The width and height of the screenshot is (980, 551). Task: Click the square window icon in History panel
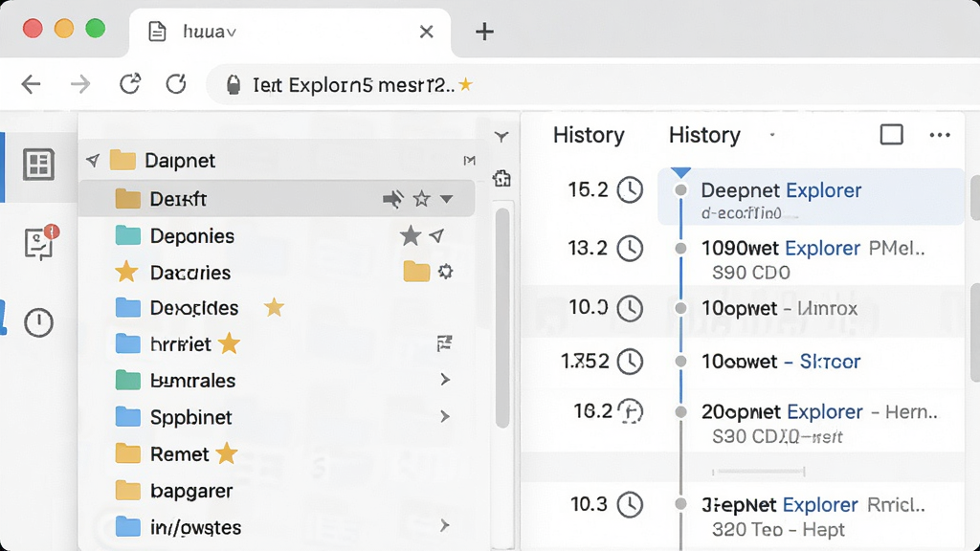click(x=891, y=134)
